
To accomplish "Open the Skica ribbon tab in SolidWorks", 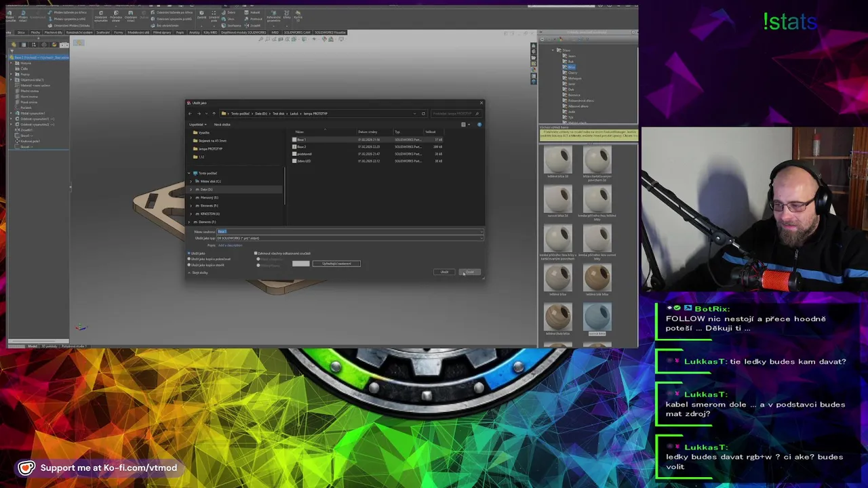I will tap(21, 33).
